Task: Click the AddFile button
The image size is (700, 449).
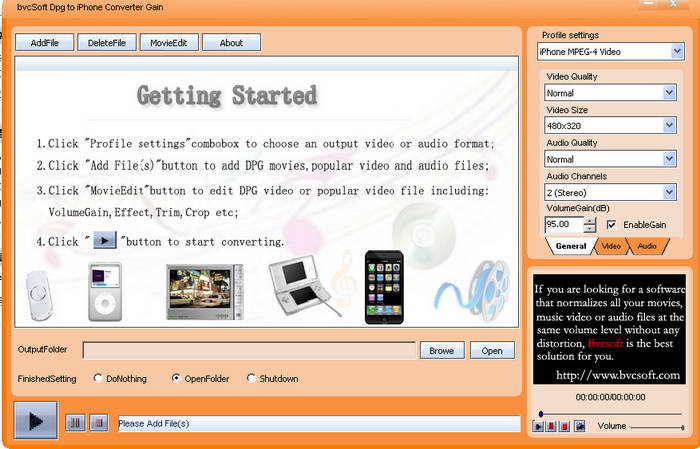Action: tap(45, 43)
